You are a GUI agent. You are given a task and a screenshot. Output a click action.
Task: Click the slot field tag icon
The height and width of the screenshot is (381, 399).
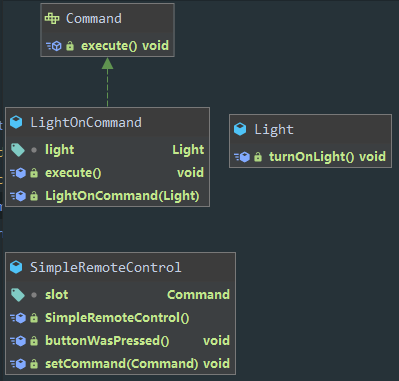[18, 295]
